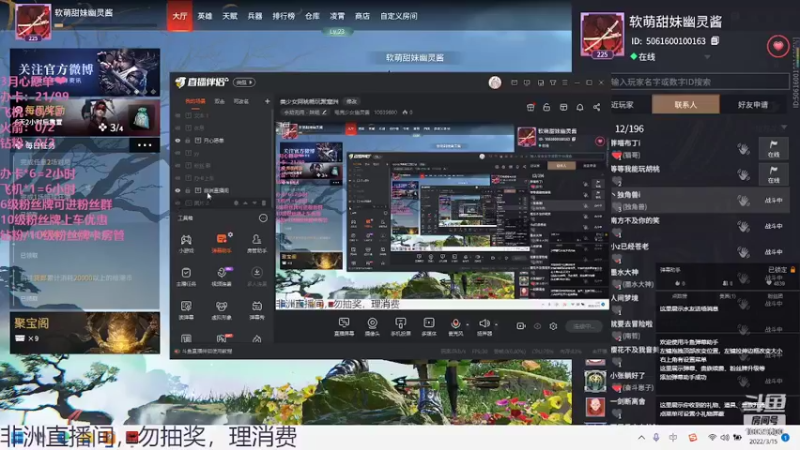Image resolution: width=800 pixels, height=450 pixels.
Task: Open contact list sort dropdown
Action: (x=784, y=127)
